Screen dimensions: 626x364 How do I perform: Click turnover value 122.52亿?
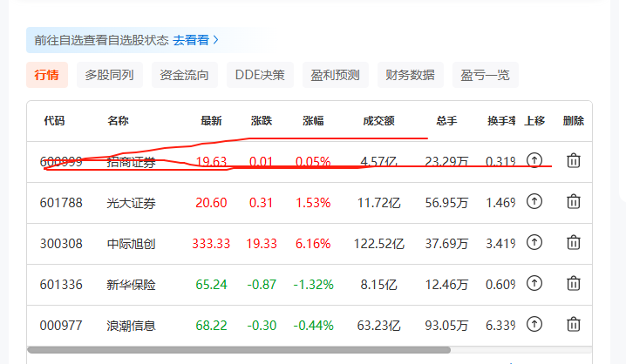(379, 244)
